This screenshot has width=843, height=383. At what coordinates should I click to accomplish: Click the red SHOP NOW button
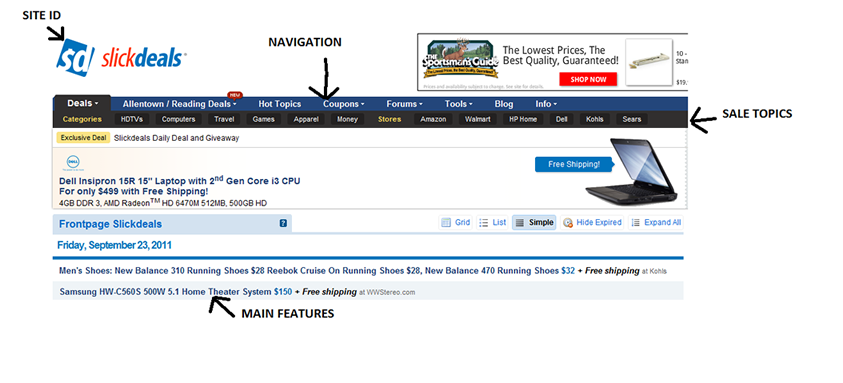coord(588,80)
